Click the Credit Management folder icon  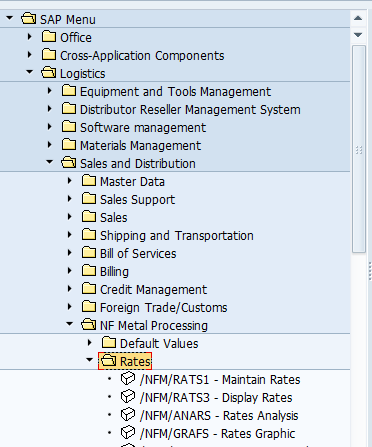pyautogui.click(x=89, y=289)
